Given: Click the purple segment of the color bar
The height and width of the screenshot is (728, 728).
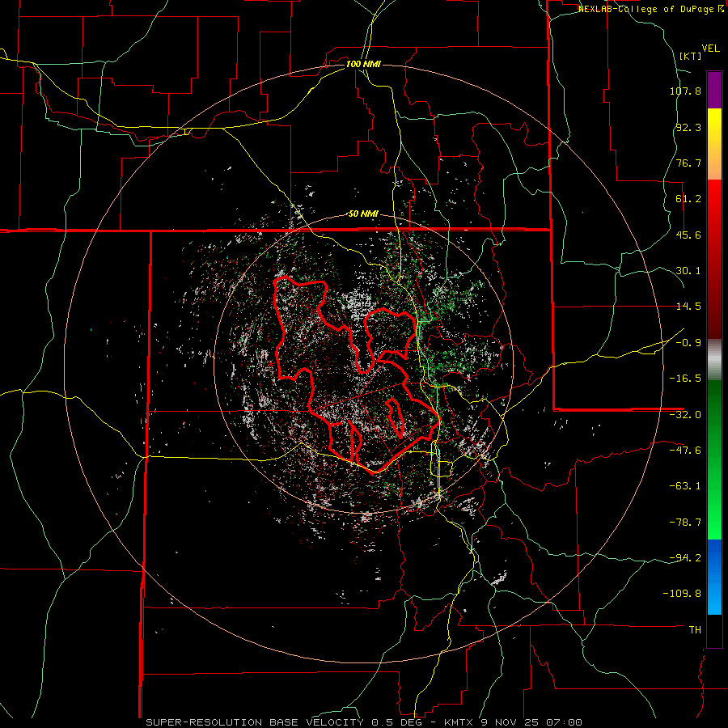Looking at the screenshot, I should click(x=714, y=90).
